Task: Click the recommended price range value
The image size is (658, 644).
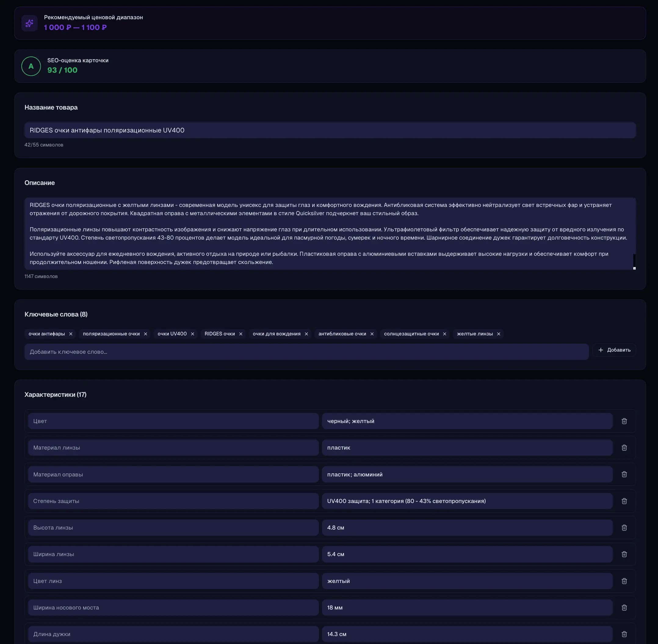Action: tap(75, 28)
